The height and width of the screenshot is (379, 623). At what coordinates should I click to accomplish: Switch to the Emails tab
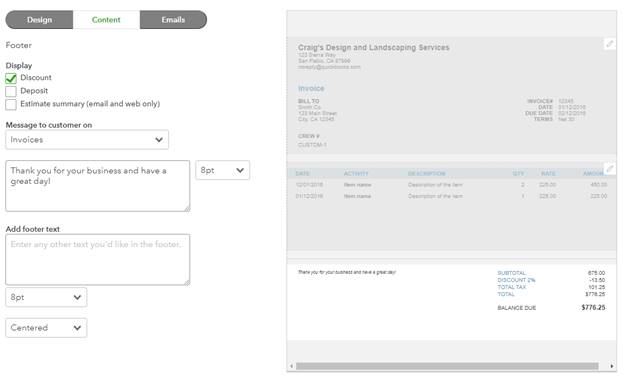pyautogui.click(x=173, y=19)
